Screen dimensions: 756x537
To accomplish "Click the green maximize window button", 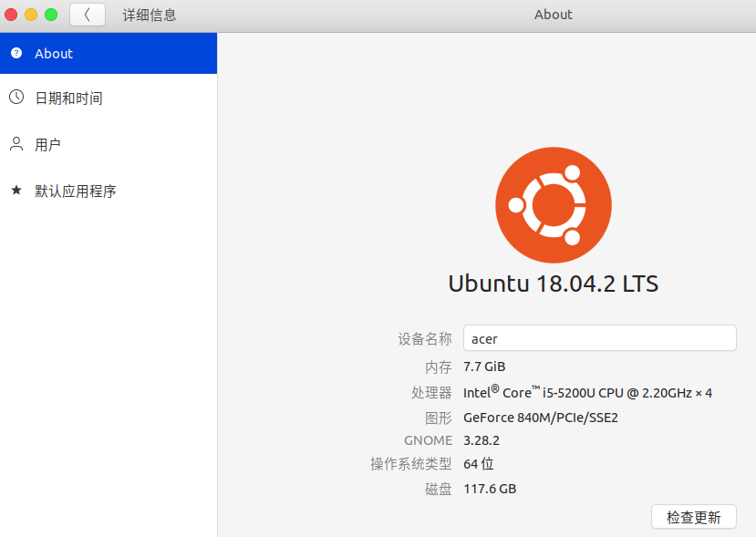I will (51, 15).
